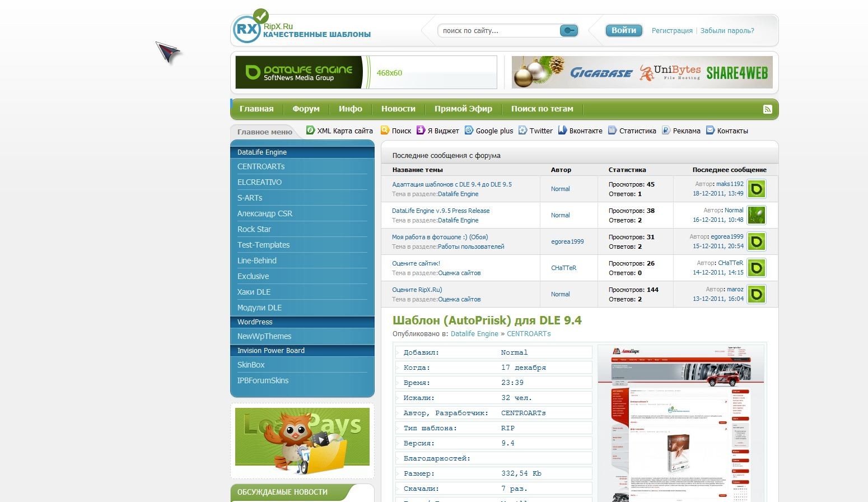Open Exclusive sidebar category
The height and width of the screenshot is (502, 868).
tap(253, 276)
